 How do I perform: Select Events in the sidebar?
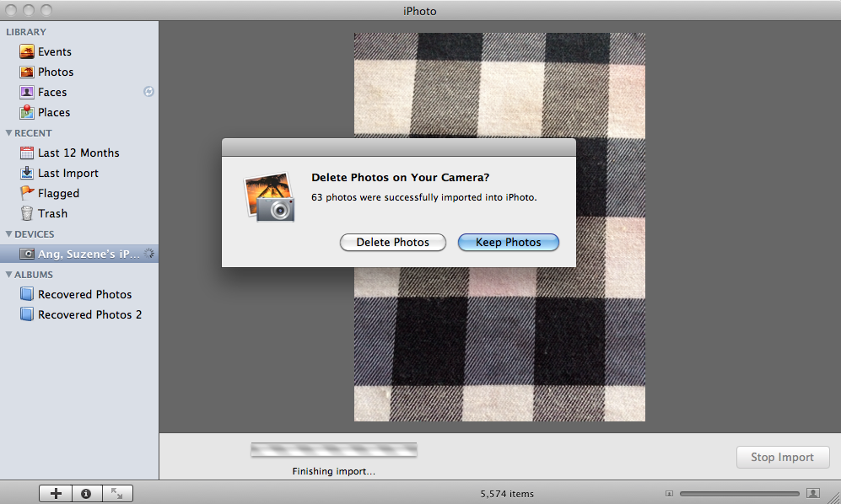click(x=79, y=51)
